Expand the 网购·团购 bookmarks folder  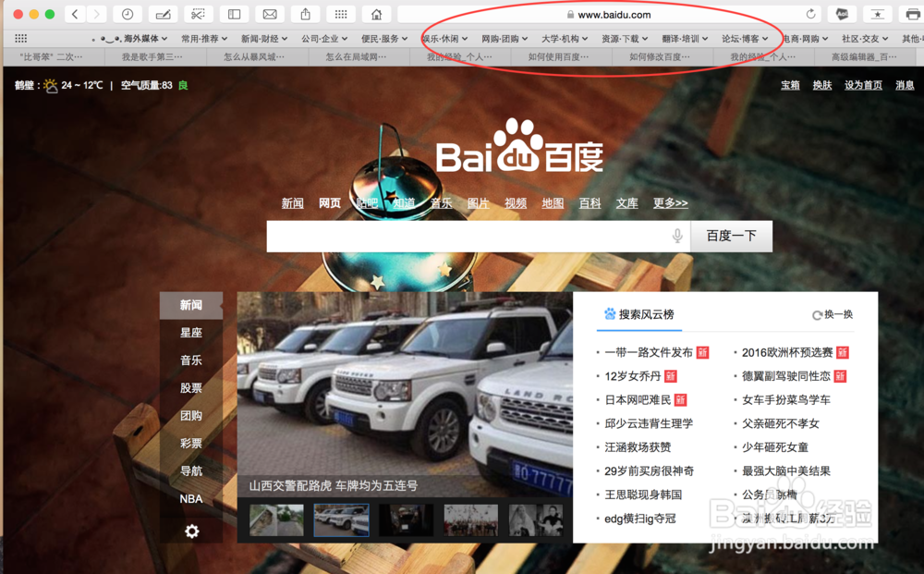(505, 38)
